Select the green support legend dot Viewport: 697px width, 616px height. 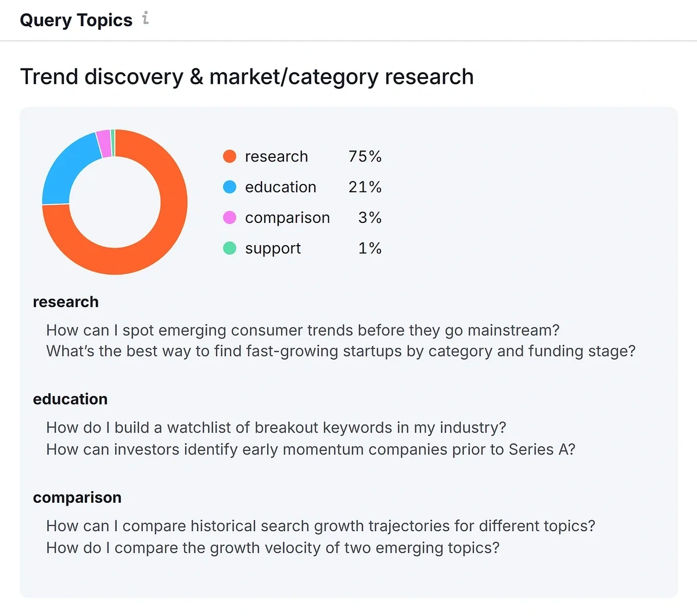click(230, 248)
